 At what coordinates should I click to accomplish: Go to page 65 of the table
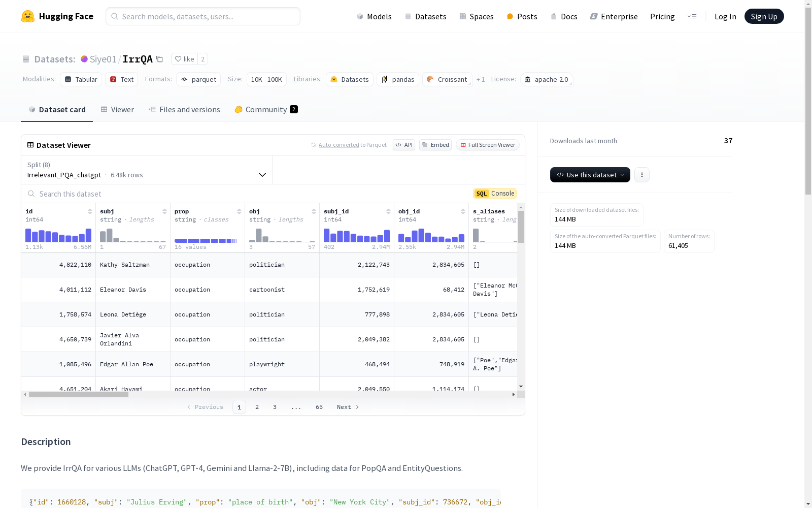point(319,407)
